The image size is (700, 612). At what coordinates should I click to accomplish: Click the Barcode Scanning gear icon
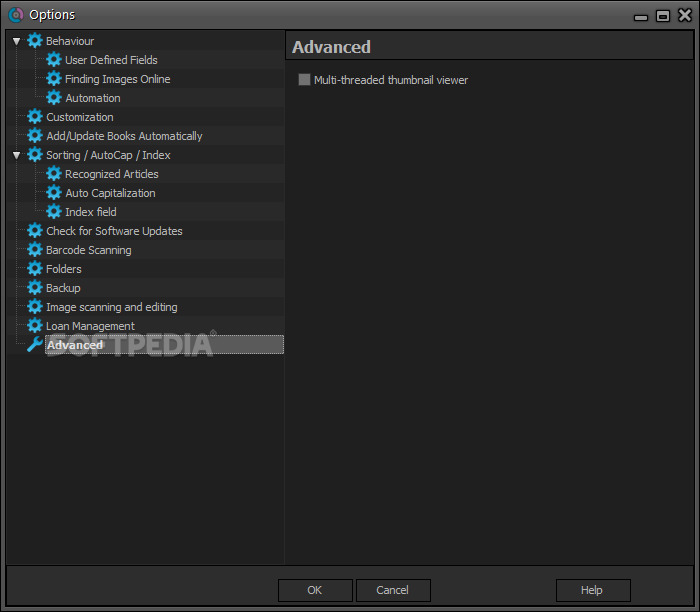pyautogui.click(x=34, y=250)
